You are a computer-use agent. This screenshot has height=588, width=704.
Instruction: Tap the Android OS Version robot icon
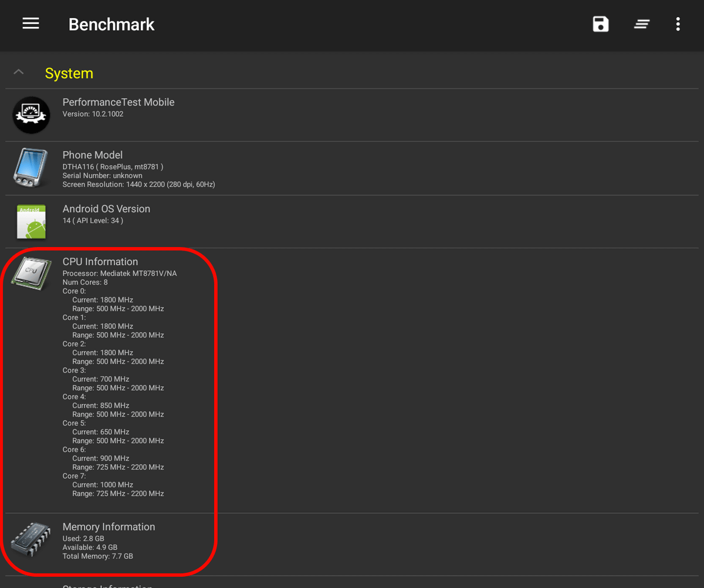click(x=31, y=222)
